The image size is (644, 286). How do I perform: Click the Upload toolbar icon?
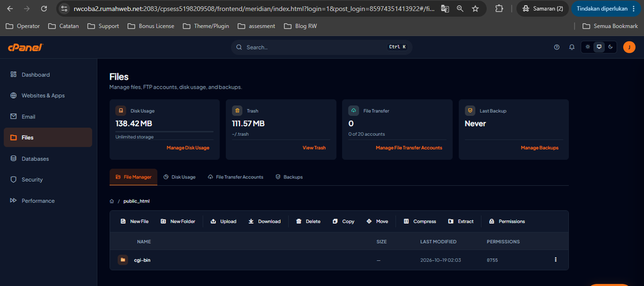(x=213, y=221)
